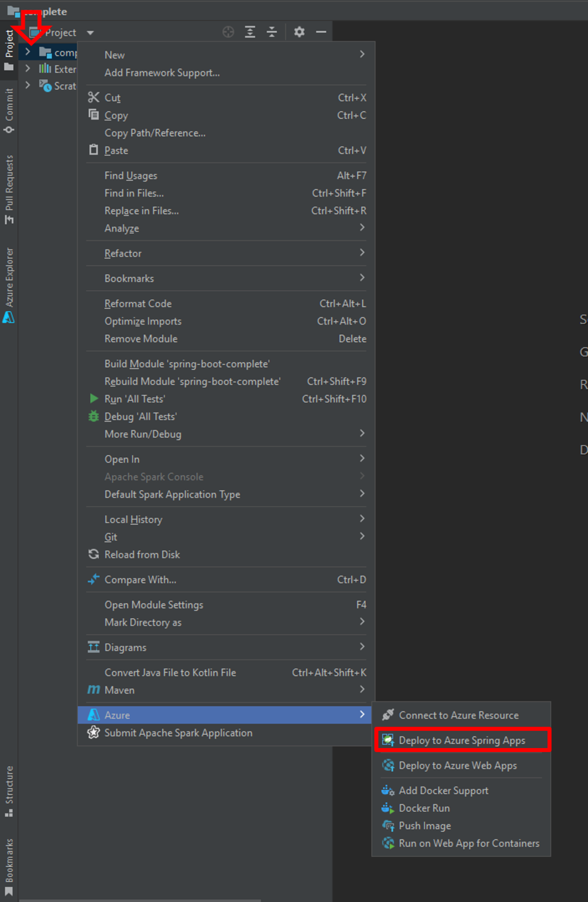Open the Pull Requests sidebar tab
This screenshot has width=588, height=902.
(9, 190)
